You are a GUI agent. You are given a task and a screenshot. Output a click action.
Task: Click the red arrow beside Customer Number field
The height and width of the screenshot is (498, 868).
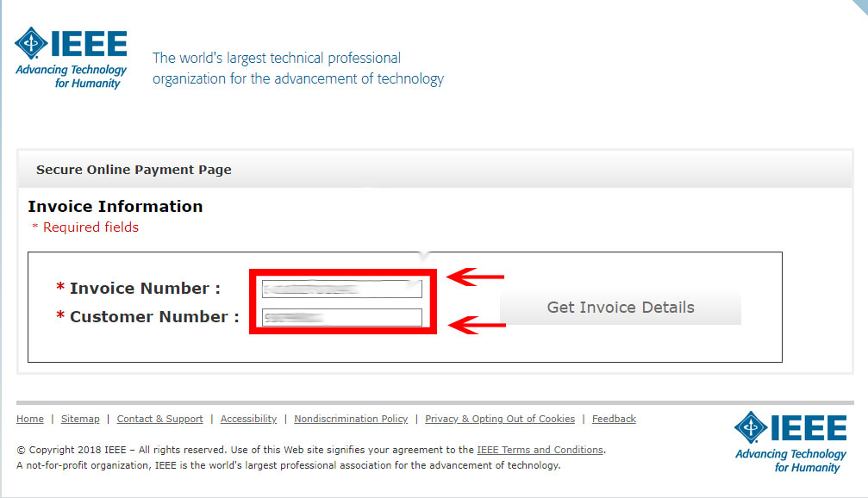[x=479, y=325]
